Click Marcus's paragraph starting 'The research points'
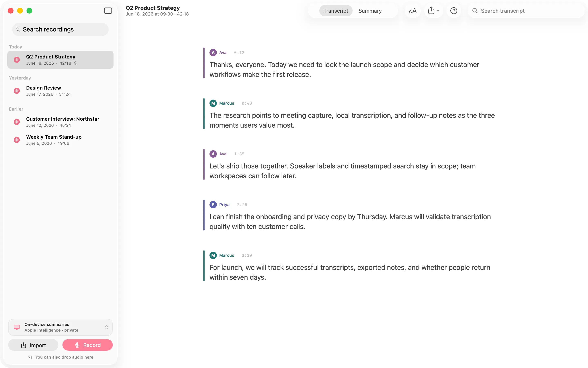This screenshot has height=368, width=588. click(352, 120)
